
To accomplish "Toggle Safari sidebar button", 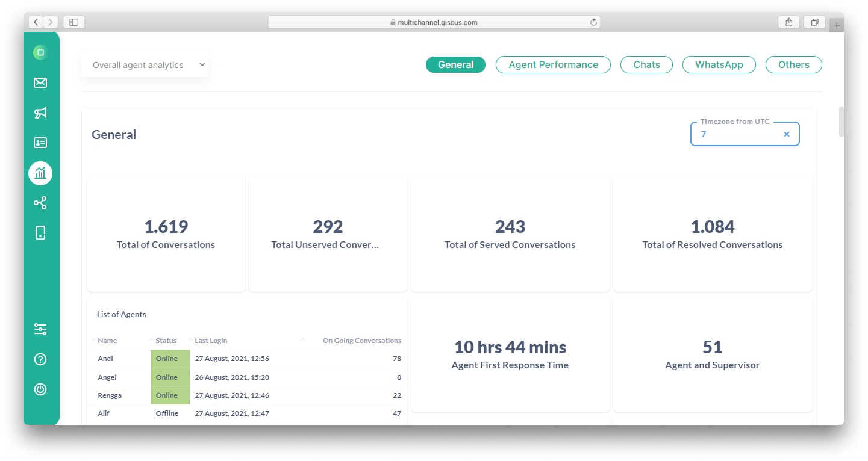I will point(73,22).
